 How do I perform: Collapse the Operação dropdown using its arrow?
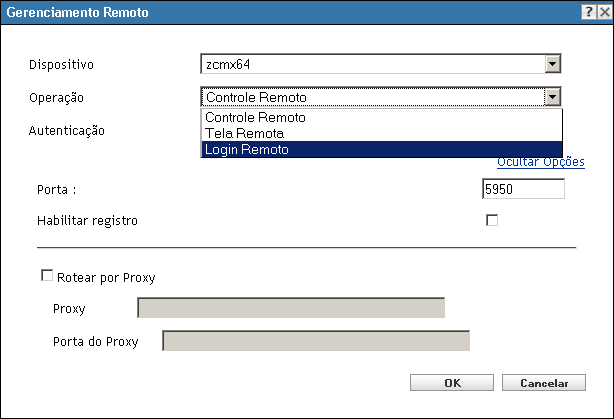point(552,97)
